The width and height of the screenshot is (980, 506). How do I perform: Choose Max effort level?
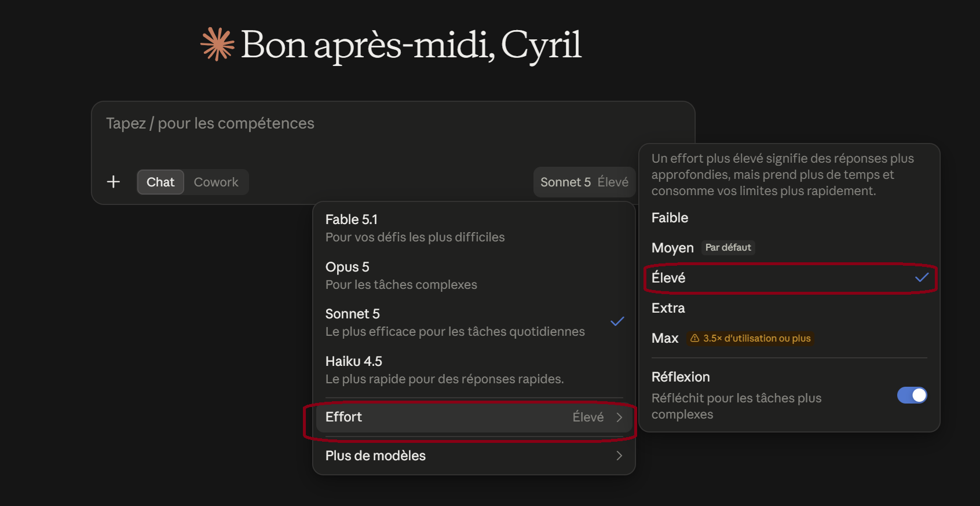[789, 338]
